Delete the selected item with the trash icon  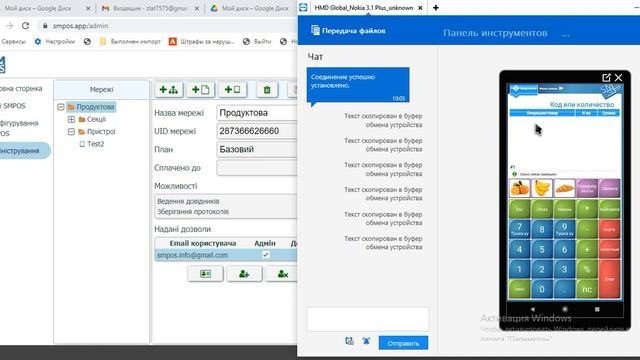tap(267, 90)
